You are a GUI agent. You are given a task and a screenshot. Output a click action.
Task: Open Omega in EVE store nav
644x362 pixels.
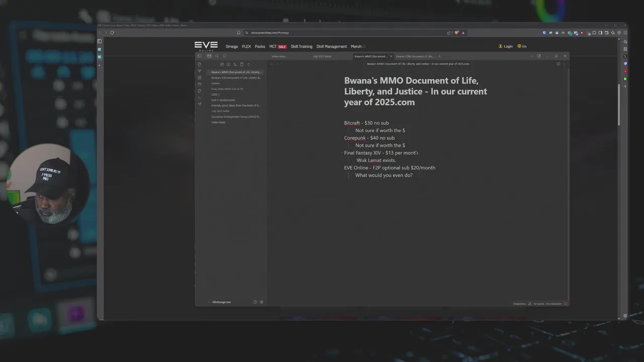click(x=232, y=46)
